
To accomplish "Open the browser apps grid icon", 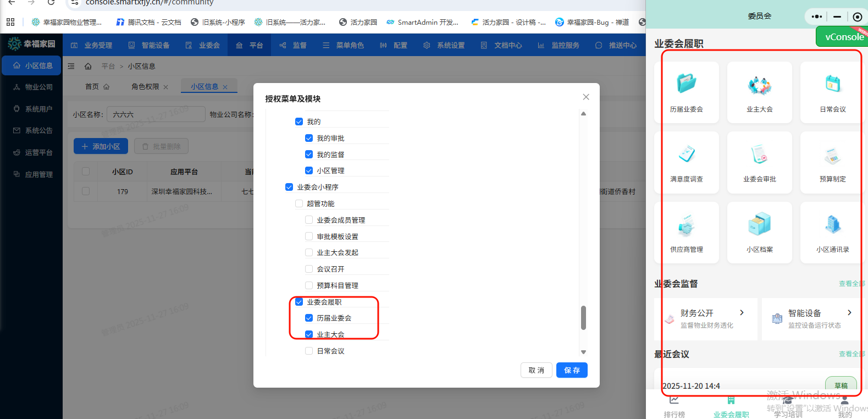I will 10,22.
